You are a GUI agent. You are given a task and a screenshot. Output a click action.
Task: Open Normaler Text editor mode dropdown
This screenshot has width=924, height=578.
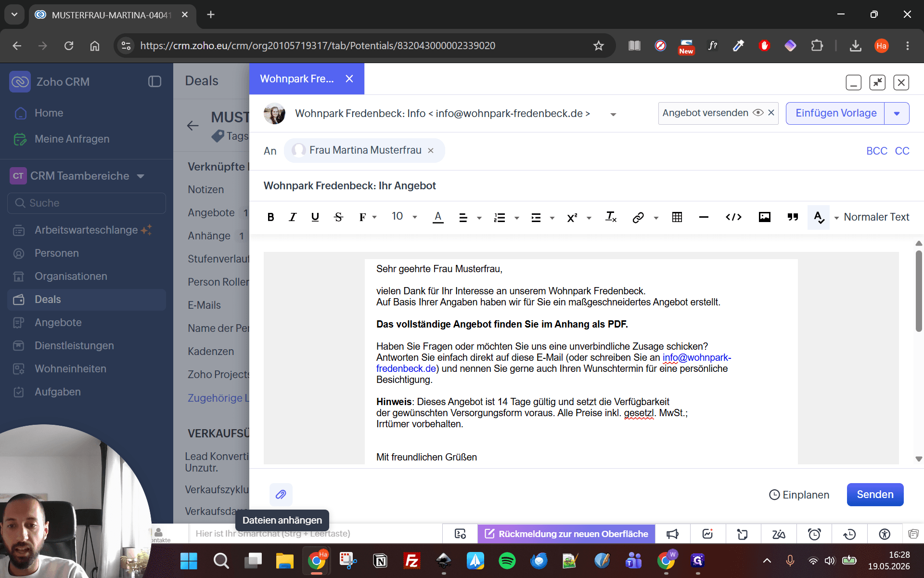872,217
